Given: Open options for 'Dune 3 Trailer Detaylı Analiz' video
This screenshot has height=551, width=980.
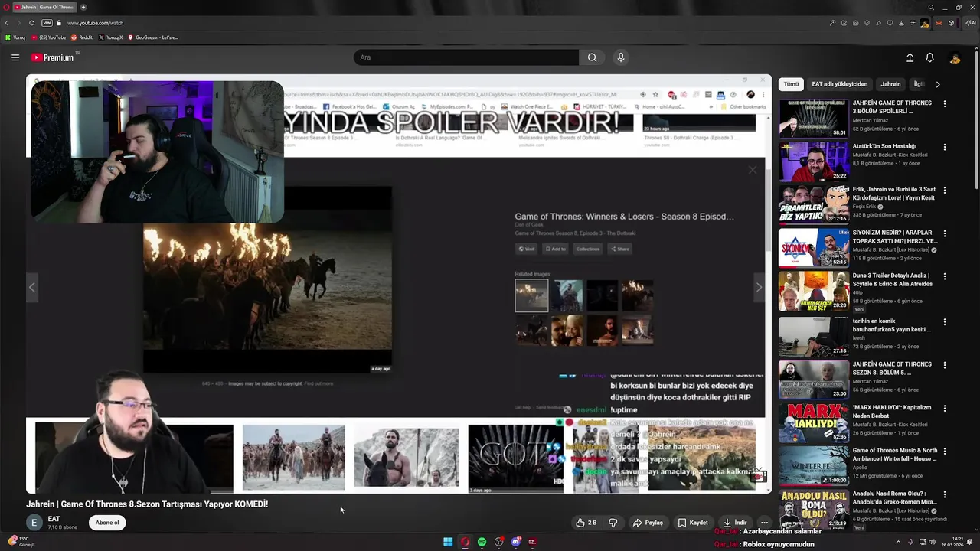Looking at the screenshot, I should tap(944, 277).
